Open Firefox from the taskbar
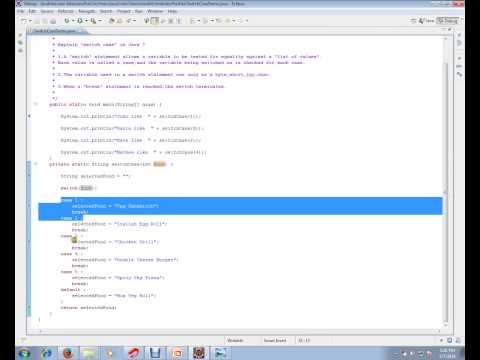Screen dimensions: 480x360 68,353
